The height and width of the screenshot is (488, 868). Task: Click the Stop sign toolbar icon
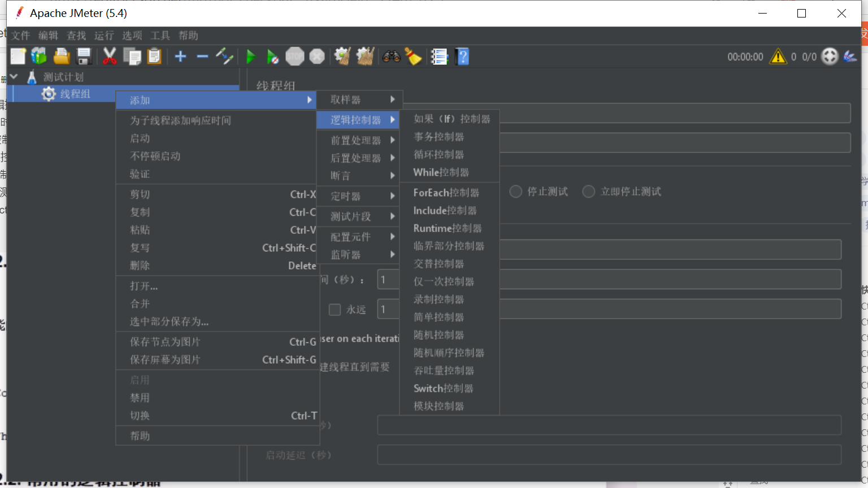pyautogui.click(x=295, y=56)
